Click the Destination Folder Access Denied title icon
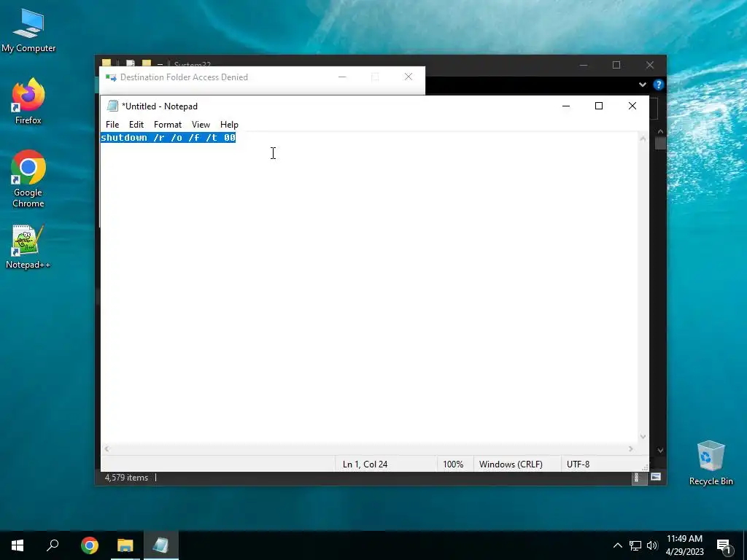The image size is (747, 560). 111,77
